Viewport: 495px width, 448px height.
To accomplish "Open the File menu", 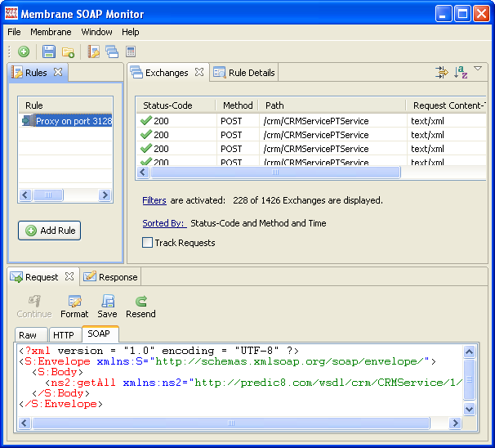I will click(x=14, y=32).
